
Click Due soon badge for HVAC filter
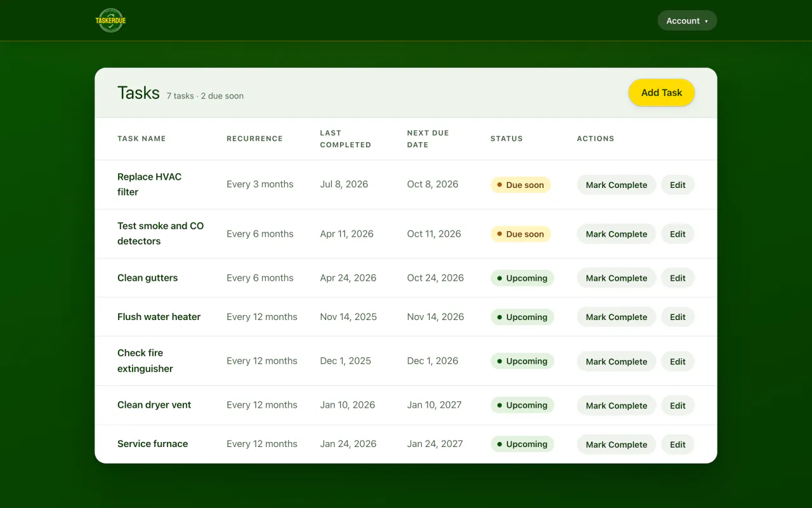click(x=520, y=185)
